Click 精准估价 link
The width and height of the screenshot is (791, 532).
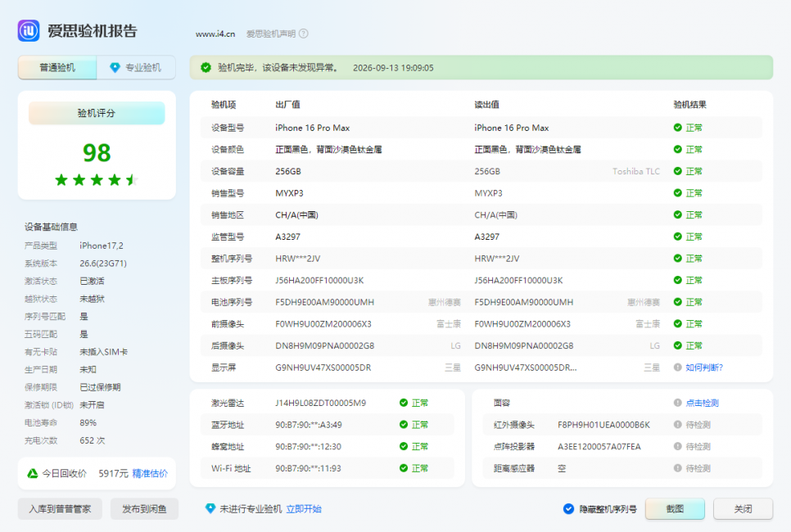click(x=150, y=474)
